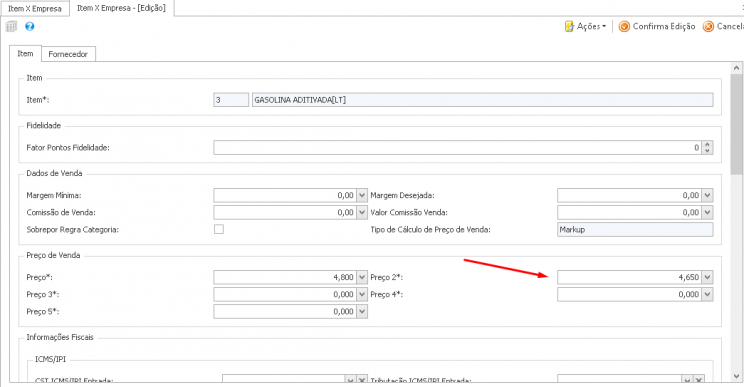744x387 pixels.
Task: Click the grid calculator icon in toolbar
Action: [11, 27]
